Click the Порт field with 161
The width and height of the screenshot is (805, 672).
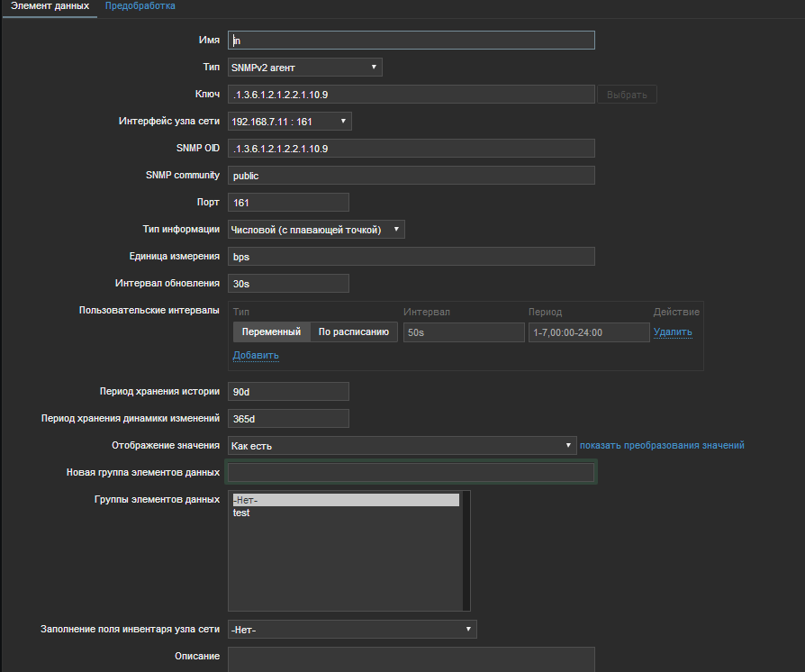point(288,203)
